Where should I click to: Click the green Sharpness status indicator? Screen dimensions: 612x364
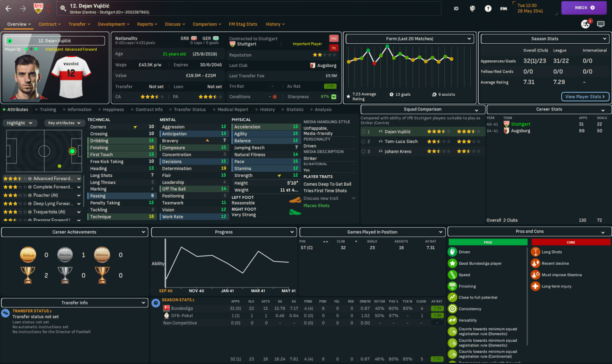[334, 97]
